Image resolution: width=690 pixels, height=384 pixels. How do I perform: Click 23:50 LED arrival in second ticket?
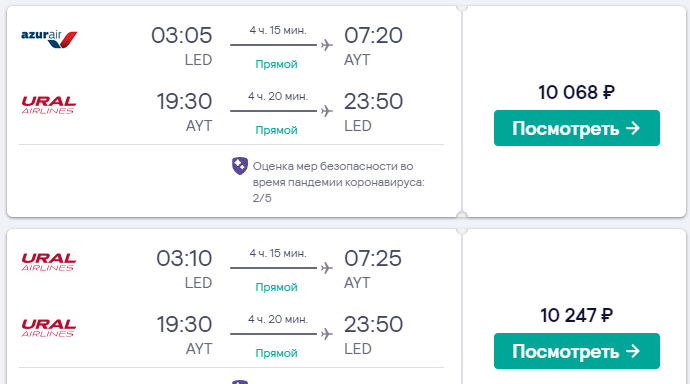coord(373,324)
